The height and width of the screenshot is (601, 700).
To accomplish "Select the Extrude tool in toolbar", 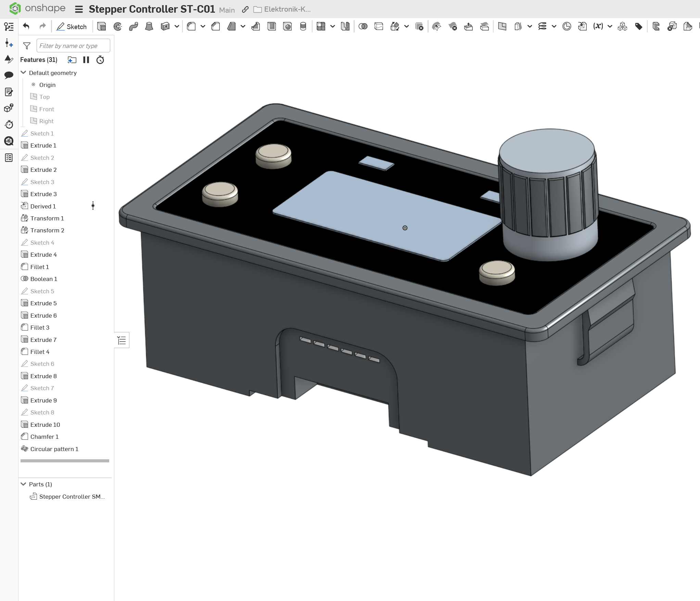I will click(x=101, y=26).
